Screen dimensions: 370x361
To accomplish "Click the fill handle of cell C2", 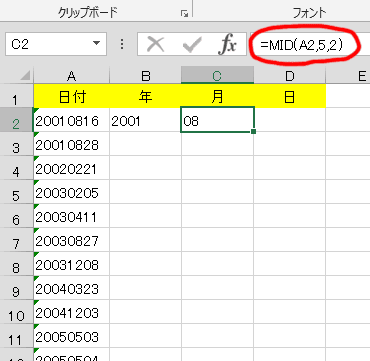I will 254,132.
